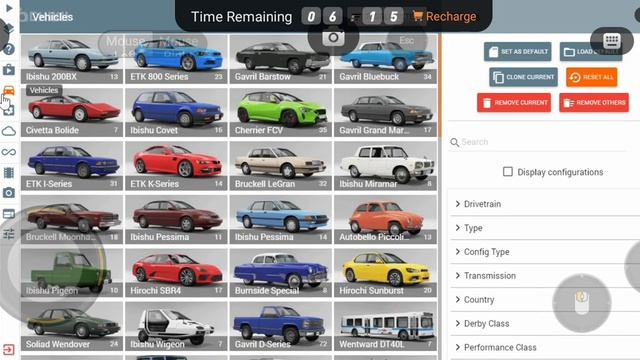The image size is (640, 360).
Task: Open the scenarios briefcase icon in sidebar
Action: coord(9,70)
